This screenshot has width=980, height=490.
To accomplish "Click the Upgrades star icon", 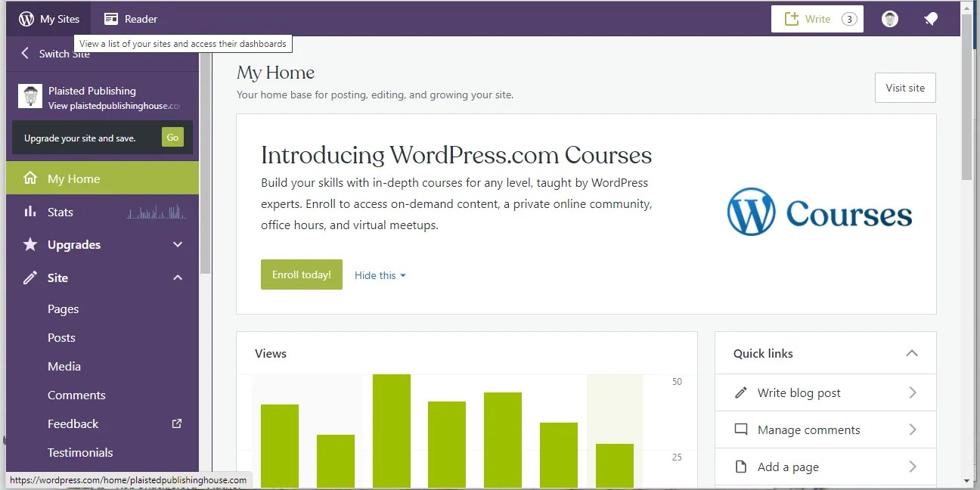I will 30,244.
